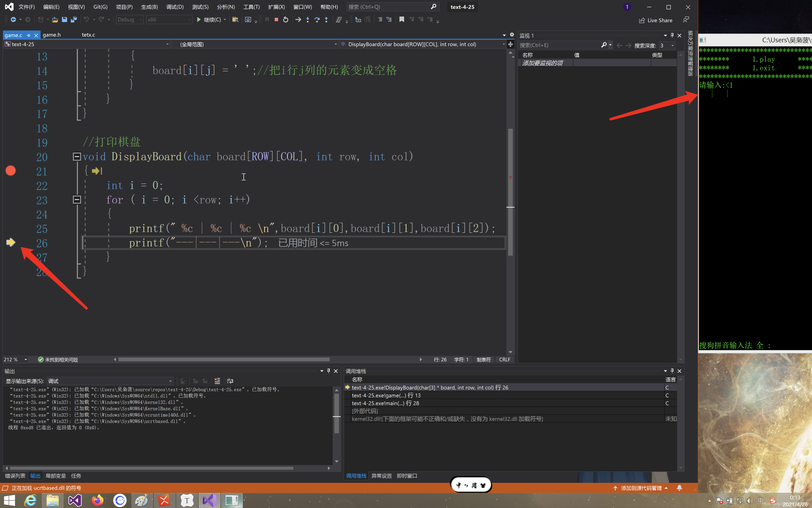This screenshot has height=508, width=812.
Task: Switch to the 即时窗口 tab
Action: click(407, 476)
